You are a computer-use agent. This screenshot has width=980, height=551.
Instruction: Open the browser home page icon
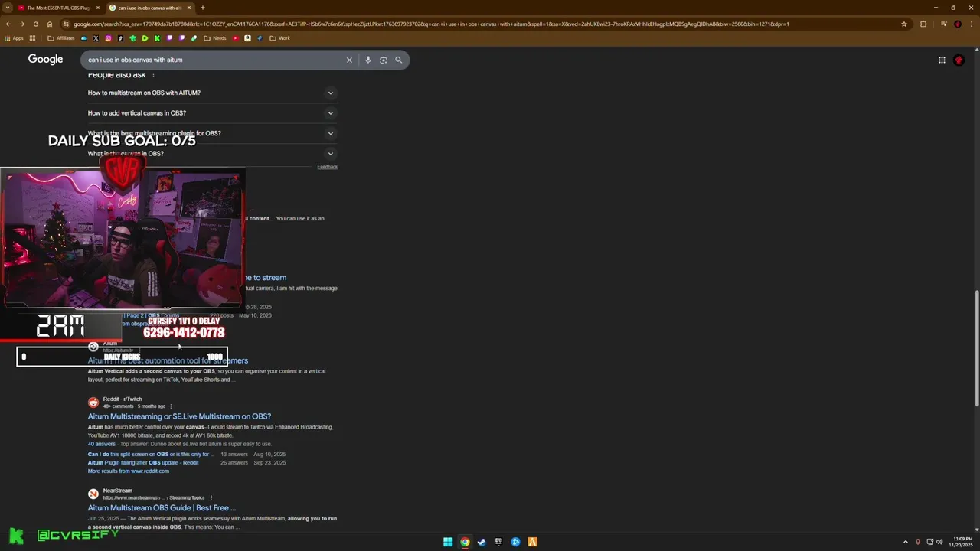[x=49, y=24]
